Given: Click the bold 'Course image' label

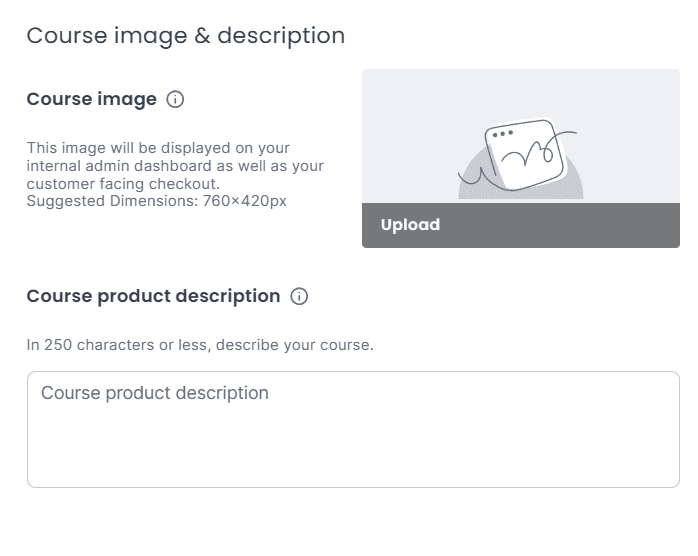Looking at the screenshot, I should click(x=91, y=99).
